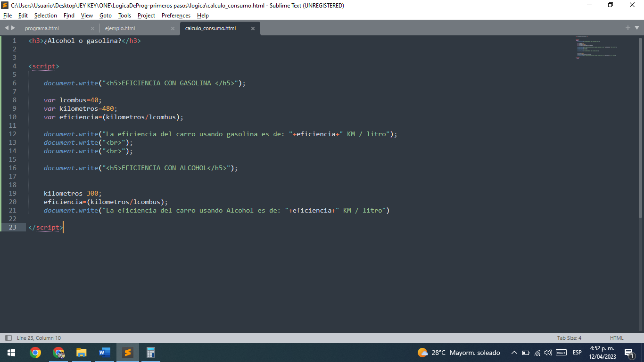Open the tab list dropdown arrow

(637, 28)
